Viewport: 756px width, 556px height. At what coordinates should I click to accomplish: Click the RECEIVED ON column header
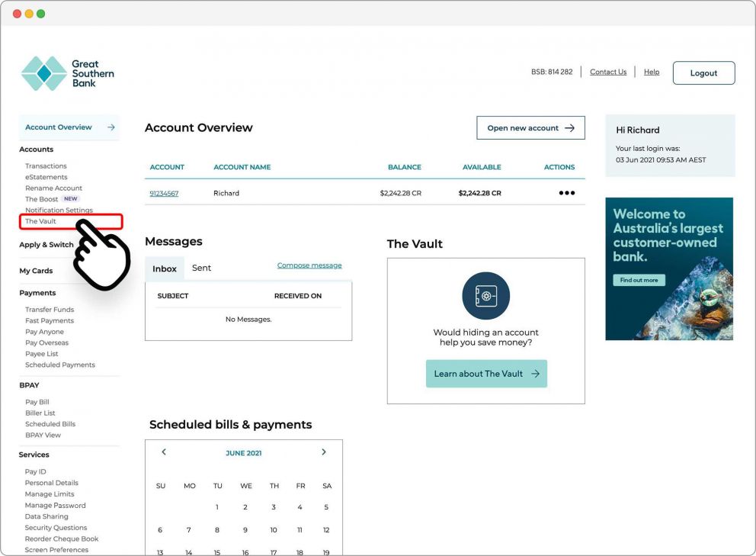(x=297, y=296)
